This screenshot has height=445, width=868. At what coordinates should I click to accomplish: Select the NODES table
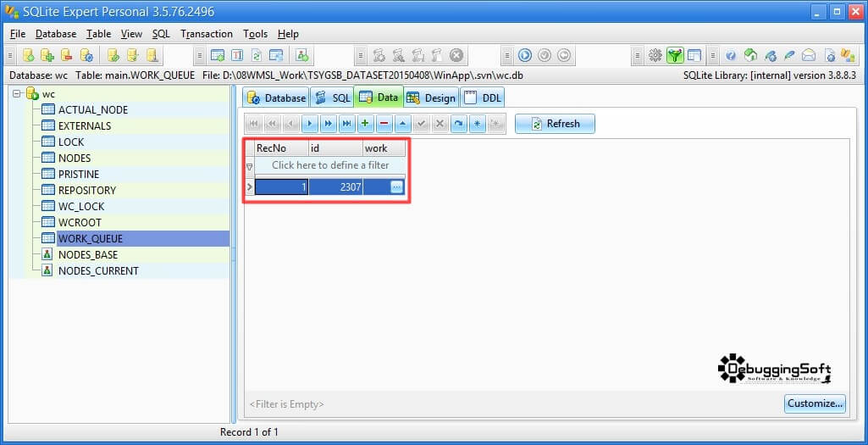click(75, 158)
